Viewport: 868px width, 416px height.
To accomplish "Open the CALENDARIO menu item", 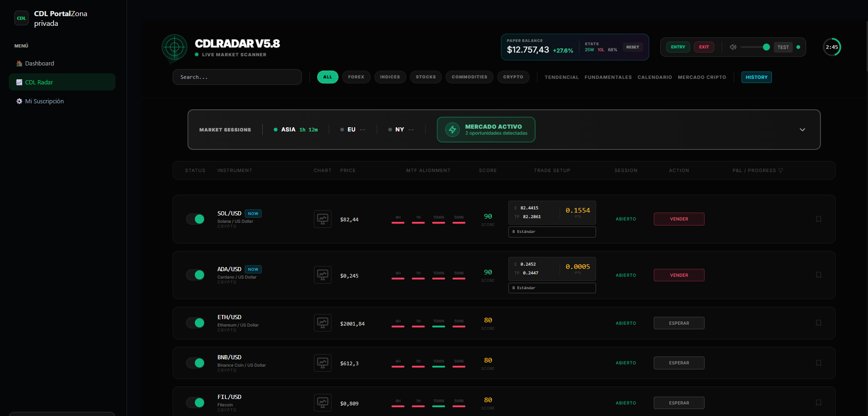I will point(654,77).
